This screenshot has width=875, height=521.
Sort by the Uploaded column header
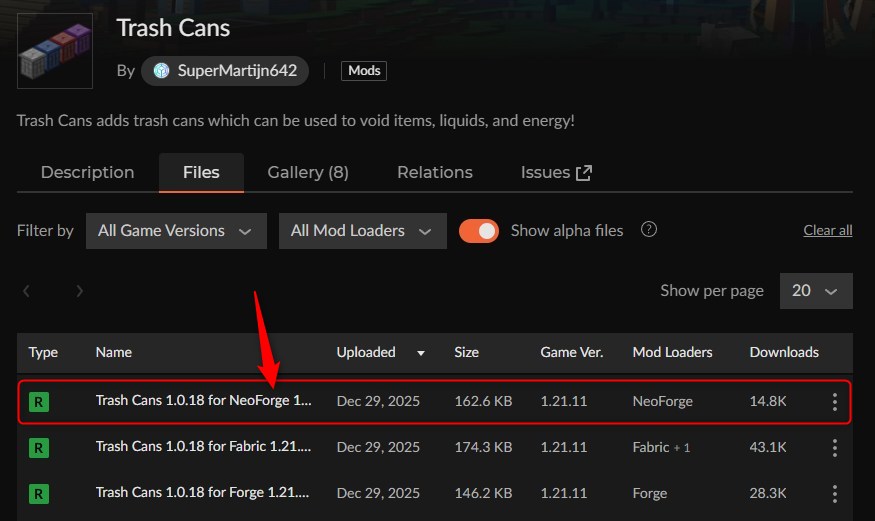point(366,353)
